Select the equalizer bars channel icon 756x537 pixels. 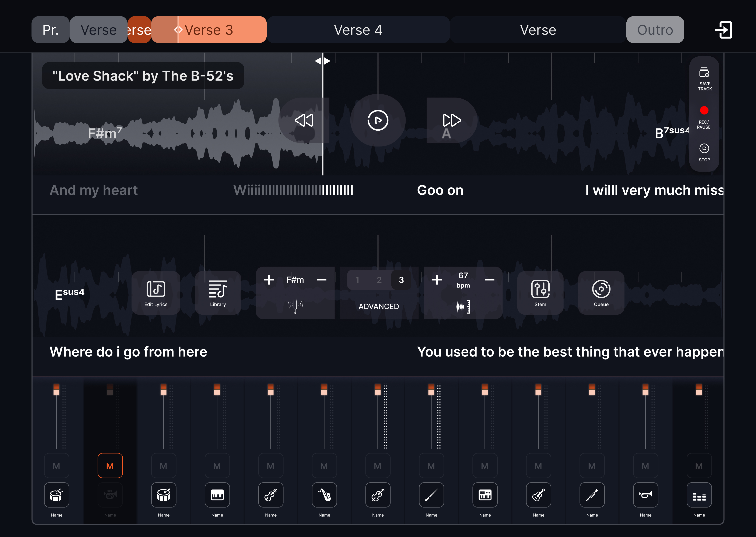pyautogui.click(x=699, y=495)
